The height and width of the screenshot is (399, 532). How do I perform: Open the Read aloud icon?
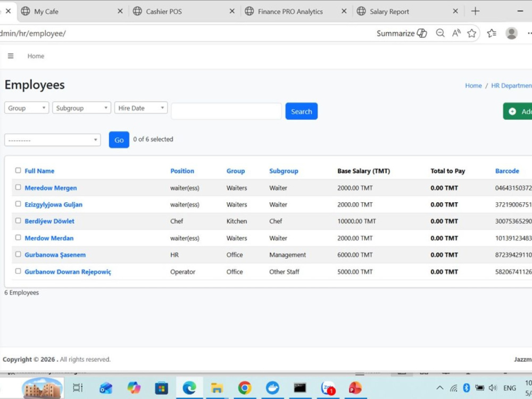pos(456,33)
